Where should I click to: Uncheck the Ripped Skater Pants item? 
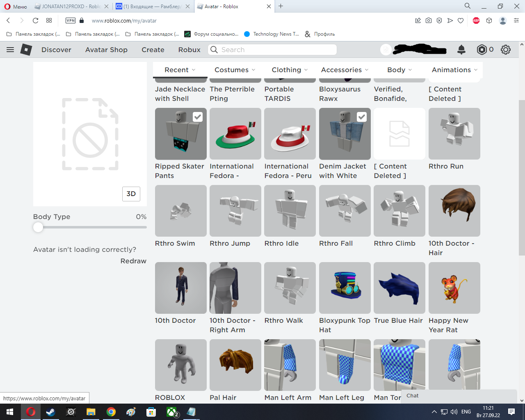click(x=198, y=117)
